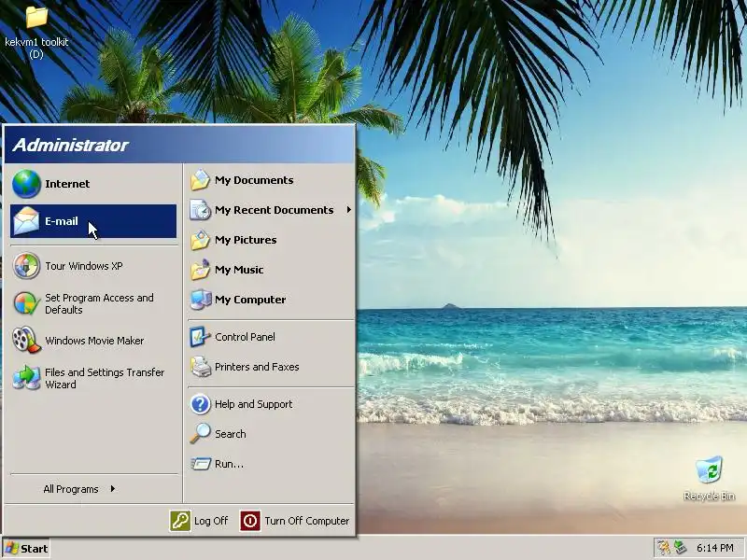Image resolution: width=747 pixels, height=560 pixels.
Task: Click the Tour Windows XP text
Action: 84,266
